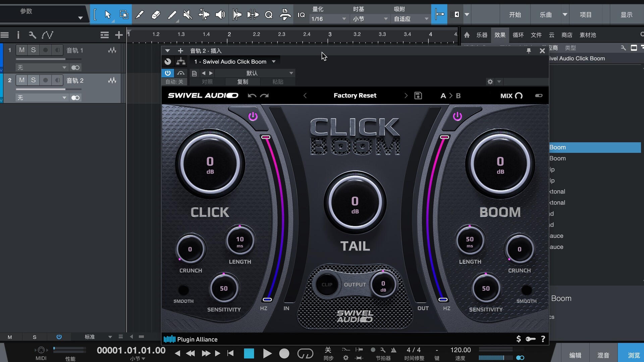Click the 开始 button

(515, 14)
